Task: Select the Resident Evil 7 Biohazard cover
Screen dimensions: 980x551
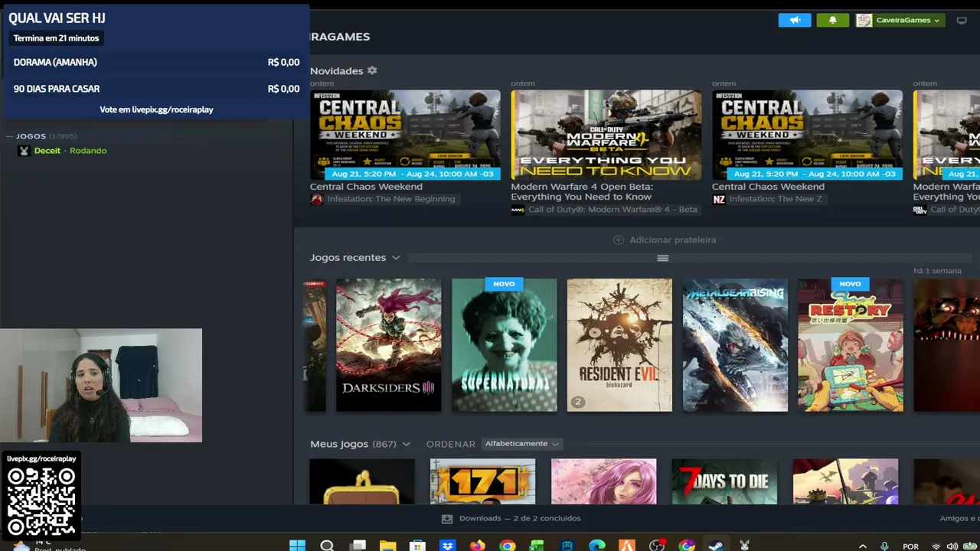Action: 619,345
